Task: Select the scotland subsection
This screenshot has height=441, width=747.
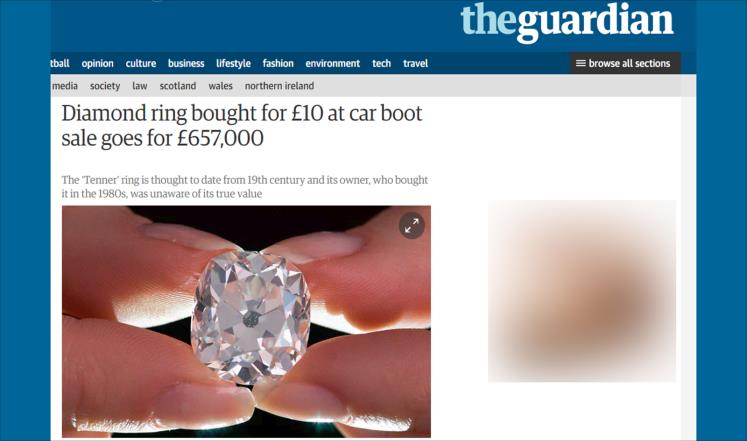Action: coord(178,86)
